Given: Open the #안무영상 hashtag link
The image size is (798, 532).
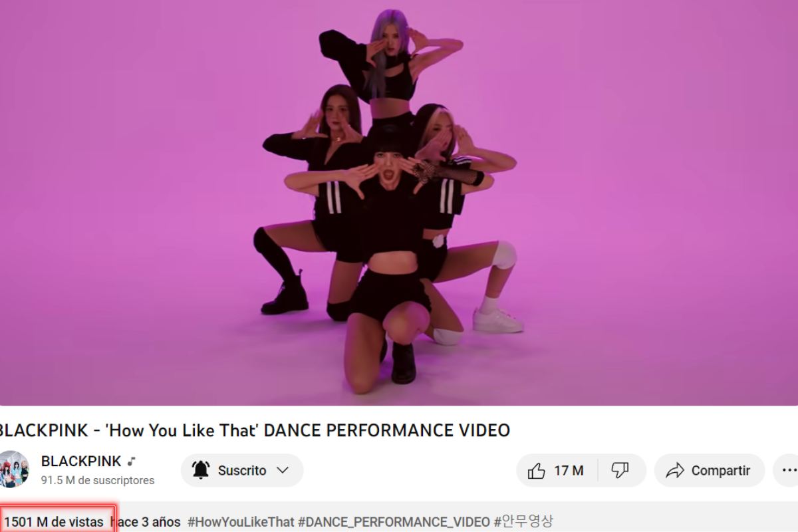Looking at the screenshot, I should (x=523, y=522).
